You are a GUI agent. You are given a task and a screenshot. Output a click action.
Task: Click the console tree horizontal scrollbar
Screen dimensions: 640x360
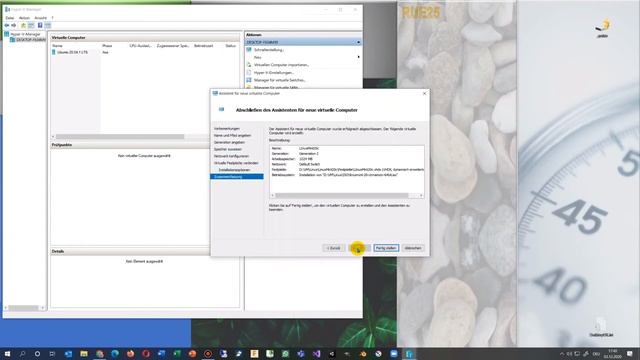(x=23, y=308)
